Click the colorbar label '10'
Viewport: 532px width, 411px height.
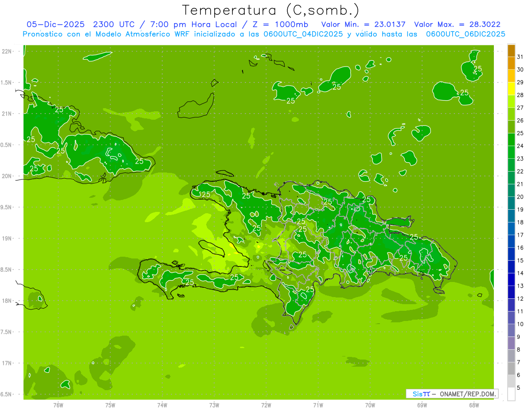point(520,324)
